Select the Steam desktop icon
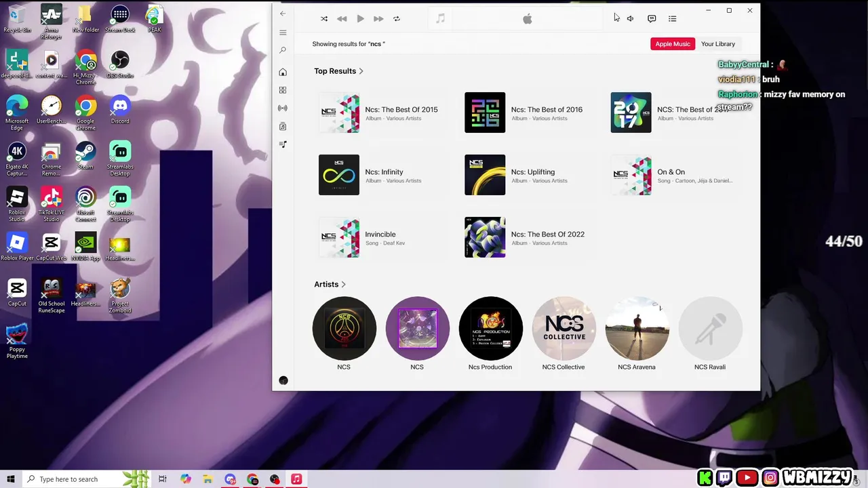 tap(85, 155)
